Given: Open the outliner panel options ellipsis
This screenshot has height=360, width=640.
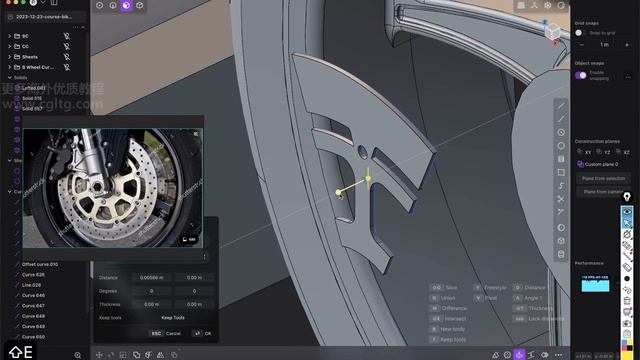Looking at the screenshot, I should [76, 27].
